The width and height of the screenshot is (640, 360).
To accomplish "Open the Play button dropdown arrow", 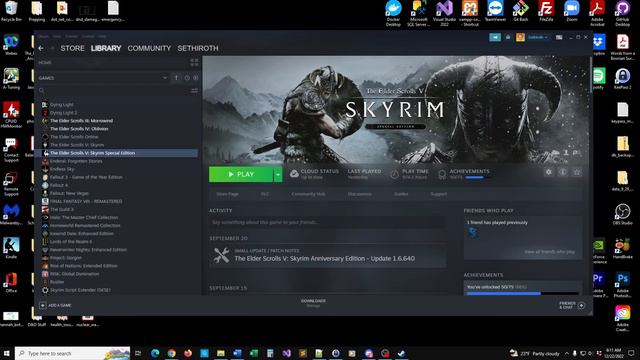I will point(278,174).
